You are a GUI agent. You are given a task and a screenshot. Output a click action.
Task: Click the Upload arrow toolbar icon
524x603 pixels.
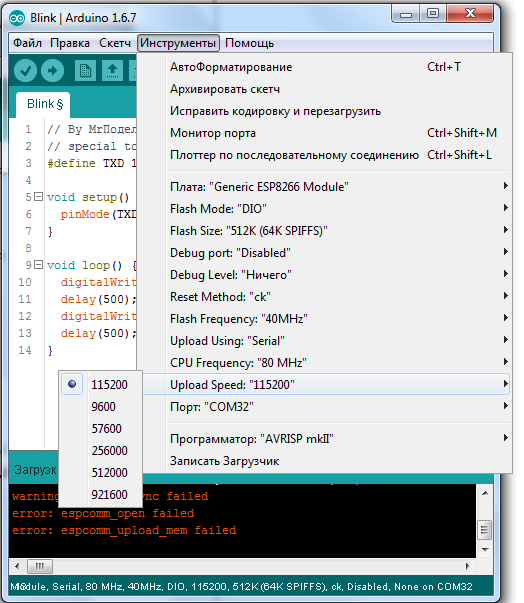(x=52, y=71)
